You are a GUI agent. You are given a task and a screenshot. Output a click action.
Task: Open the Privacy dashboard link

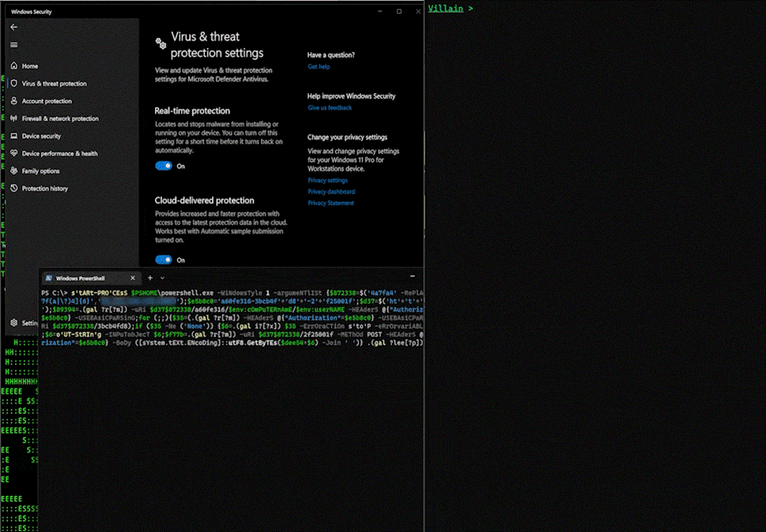[331, 191]
